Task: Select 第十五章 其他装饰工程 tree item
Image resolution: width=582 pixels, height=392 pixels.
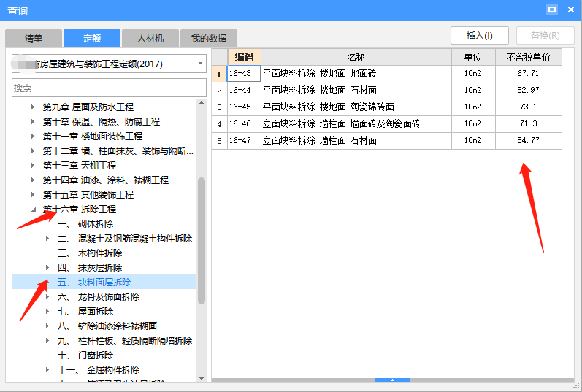Action: click(x=88, y=194)
